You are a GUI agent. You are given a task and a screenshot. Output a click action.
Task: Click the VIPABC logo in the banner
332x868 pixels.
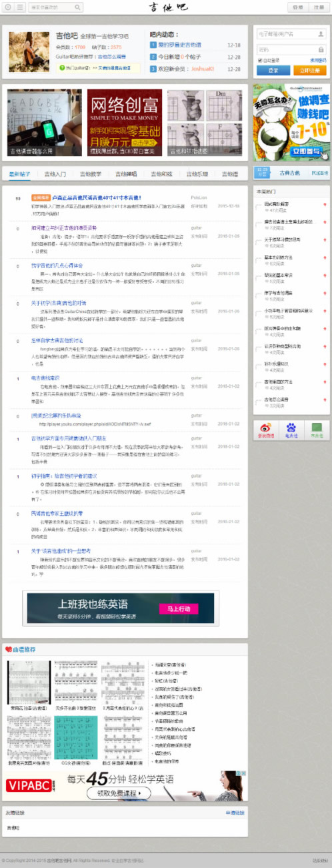29,786
